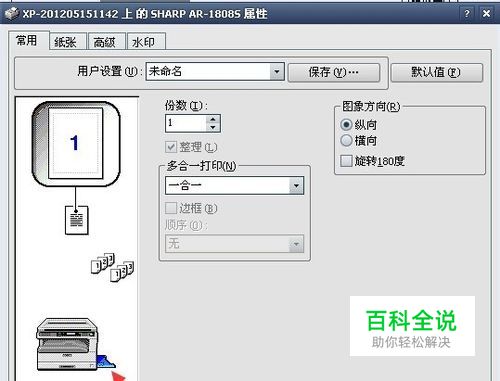The width and height of the screenshot is (500, 381).
Task: Close the printer properties dialog
Action: pyautogui.click(x=486, y=14)
